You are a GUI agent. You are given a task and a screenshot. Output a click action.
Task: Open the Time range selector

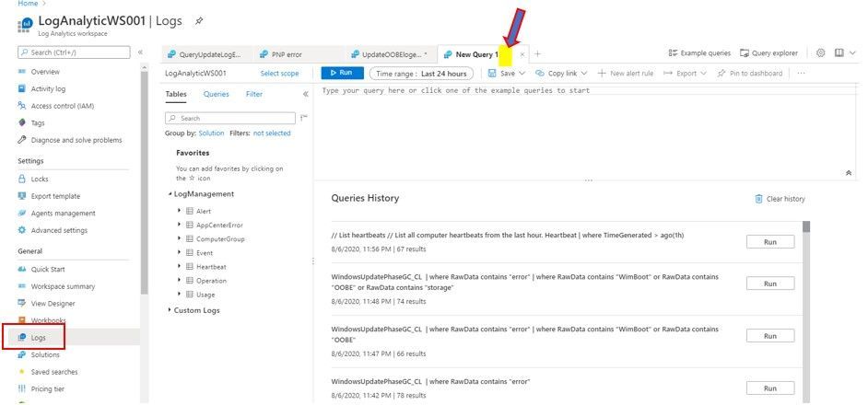click(x=421, y=74)
